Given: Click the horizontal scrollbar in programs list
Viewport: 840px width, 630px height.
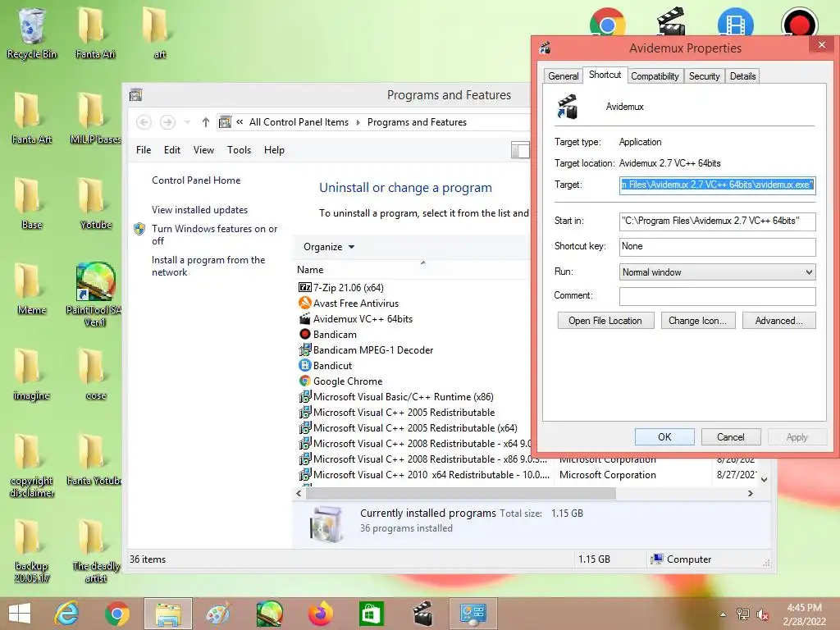Looking at the screenshot, I should (461, 493).
